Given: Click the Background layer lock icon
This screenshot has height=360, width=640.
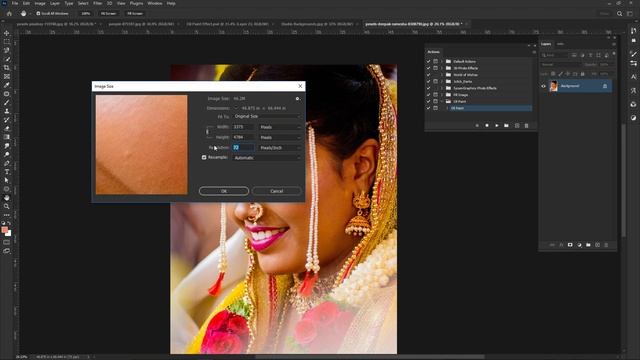Looking at the screenshot, I should click(x=605, y=86).
